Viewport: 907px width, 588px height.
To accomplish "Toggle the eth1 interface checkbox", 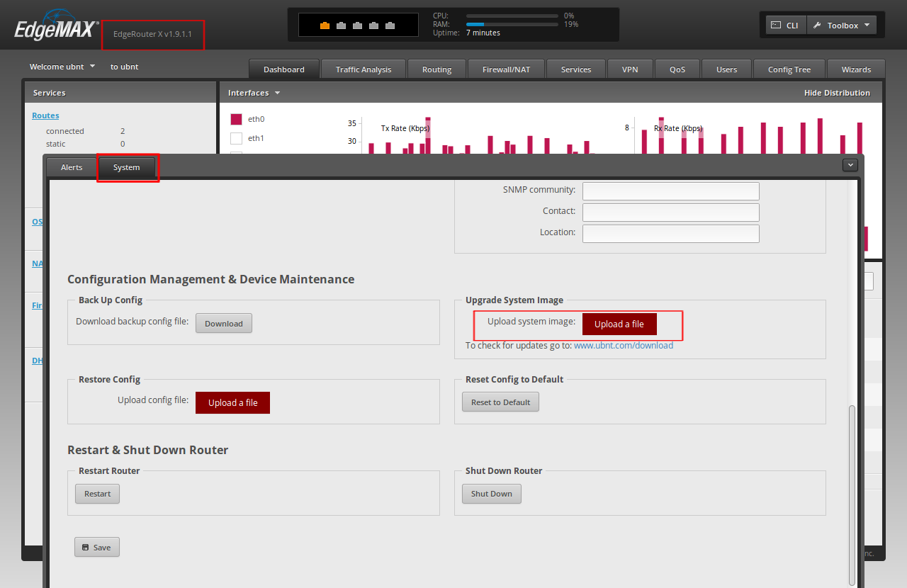I will pos(237,138).
